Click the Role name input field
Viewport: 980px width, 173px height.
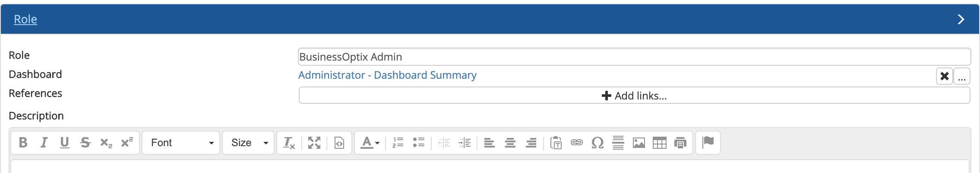634,57
